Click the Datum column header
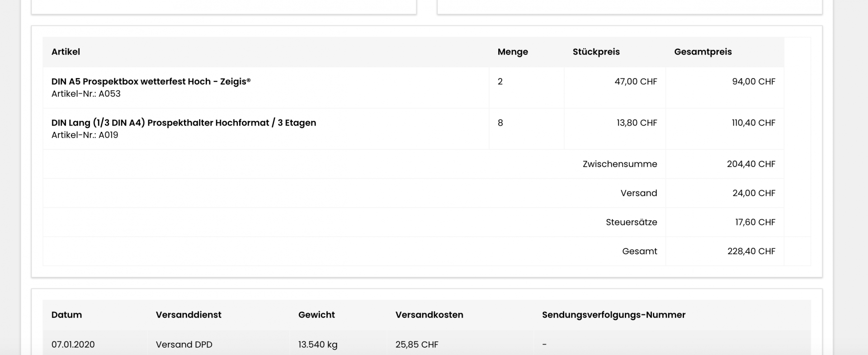The width and height of the screenshot is (868, 355). (x=66, y=315)
